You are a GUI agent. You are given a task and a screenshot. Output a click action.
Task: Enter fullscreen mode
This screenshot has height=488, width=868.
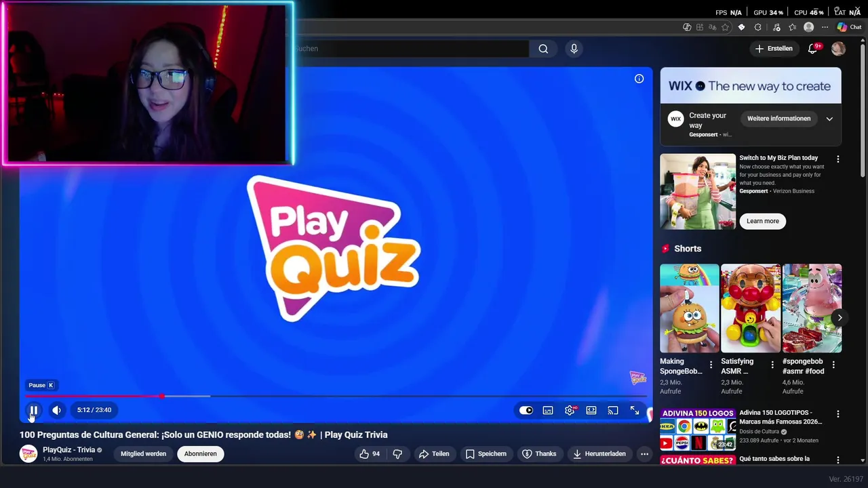[x=635, y=410]
